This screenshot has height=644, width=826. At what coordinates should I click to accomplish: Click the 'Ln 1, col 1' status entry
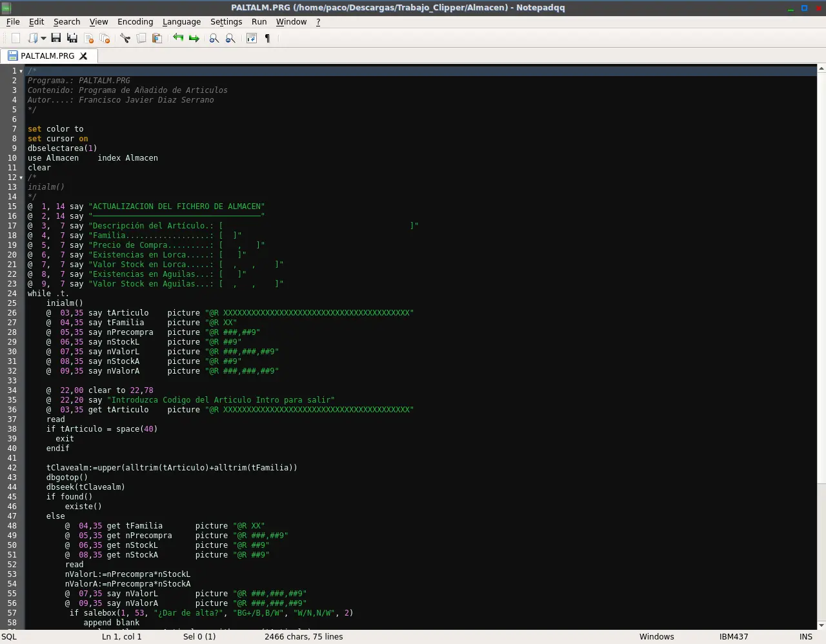point(122,637)
